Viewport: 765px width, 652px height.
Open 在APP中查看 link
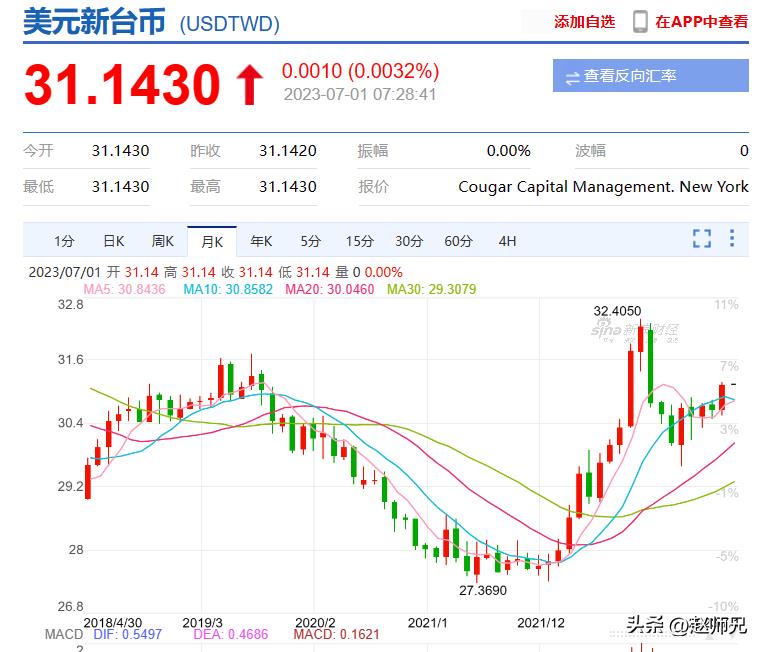701,21
